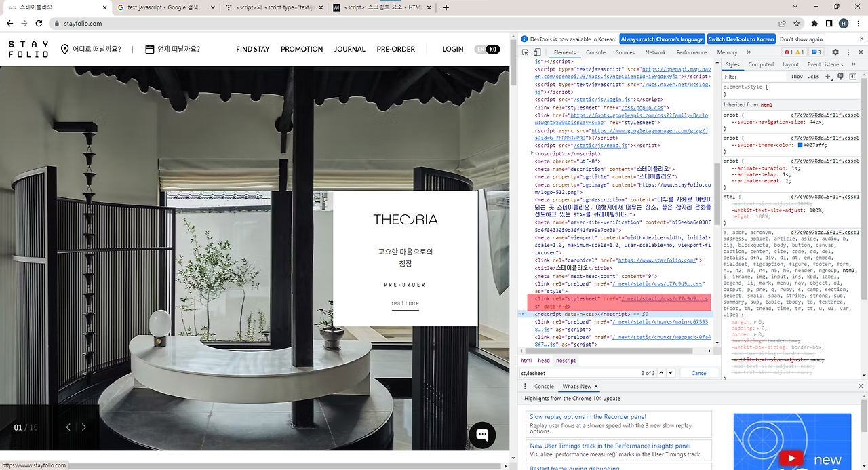Select the Event Listeners tab
The image size is (868, 470).
coord(825,64)
